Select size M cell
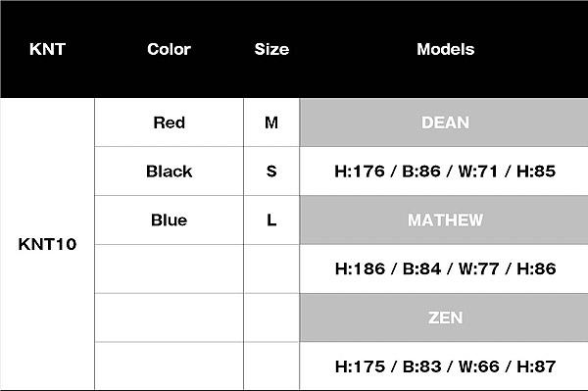588x391 pixels. click(271, 122)
